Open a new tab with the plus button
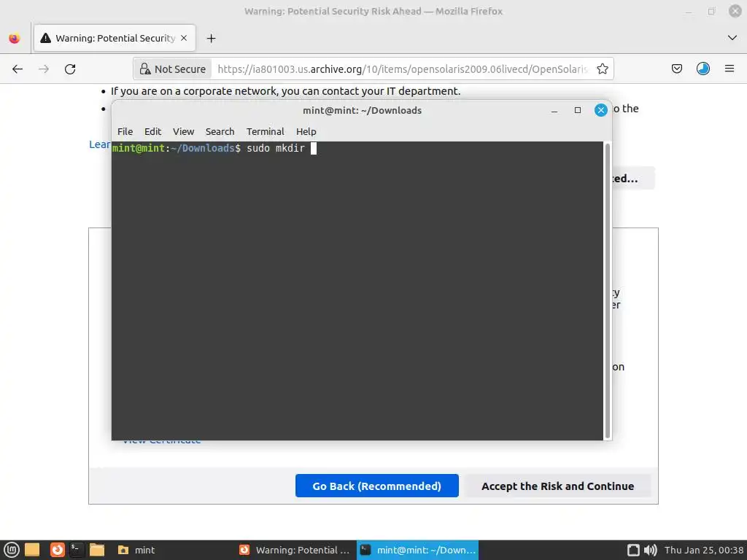Image resolution: width=747 pixels, height=560 pixels. (x=211, y=38)
